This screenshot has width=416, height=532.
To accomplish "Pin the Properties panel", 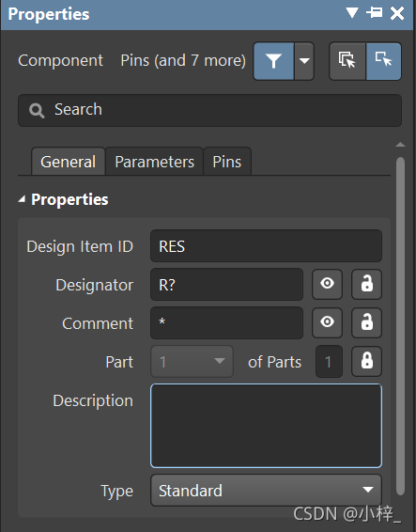I will pos(375,13).
